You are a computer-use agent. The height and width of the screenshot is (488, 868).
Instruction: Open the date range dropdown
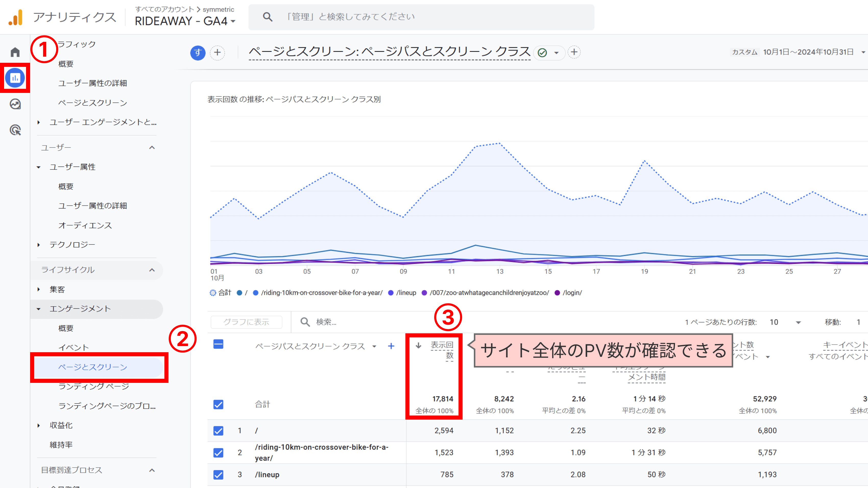coord(863,52)
